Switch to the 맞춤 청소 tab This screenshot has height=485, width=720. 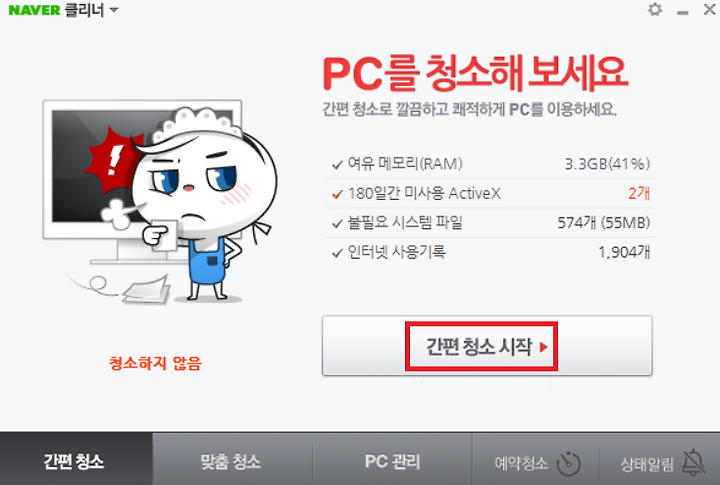pos(232,459)
